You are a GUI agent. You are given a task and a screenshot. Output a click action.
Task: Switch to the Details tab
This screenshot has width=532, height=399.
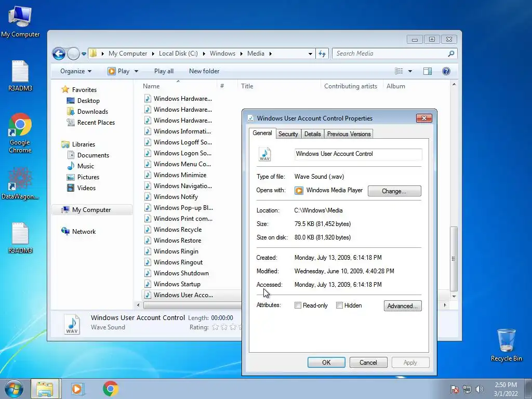(312, 134)
